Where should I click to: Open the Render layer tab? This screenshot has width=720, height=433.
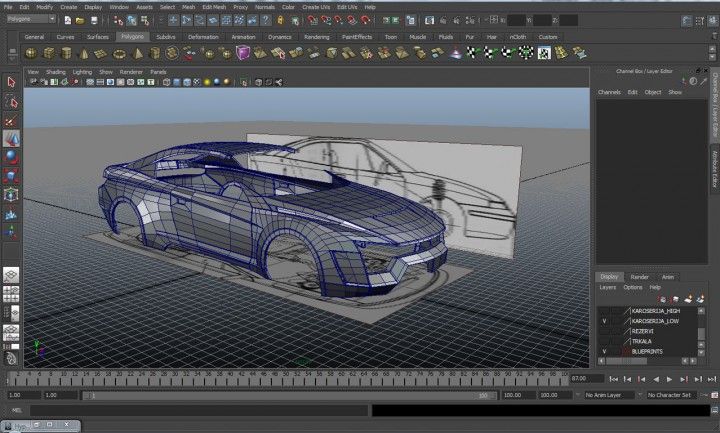639,277
